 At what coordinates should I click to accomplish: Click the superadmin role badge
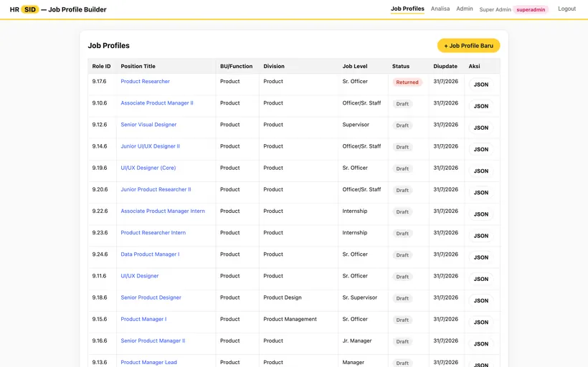pyautogui.click(x=531, y=9)
